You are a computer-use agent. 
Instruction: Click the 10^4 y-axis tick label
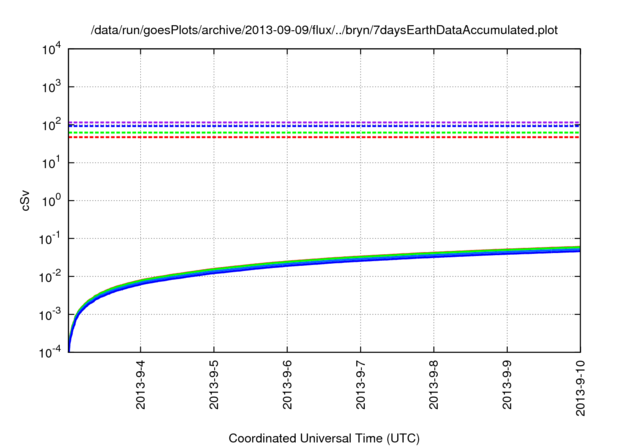[x=51, y=49]
